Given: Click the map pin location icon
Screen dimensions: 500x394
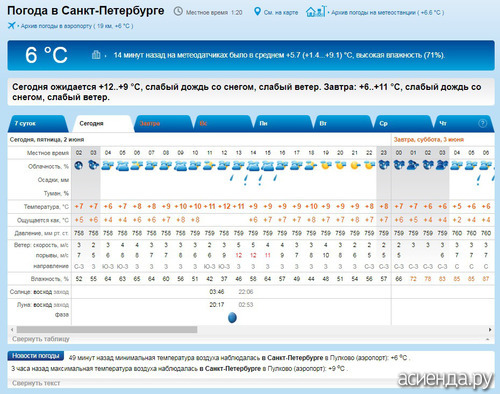Looking at the screenshot, I should 257,12.
